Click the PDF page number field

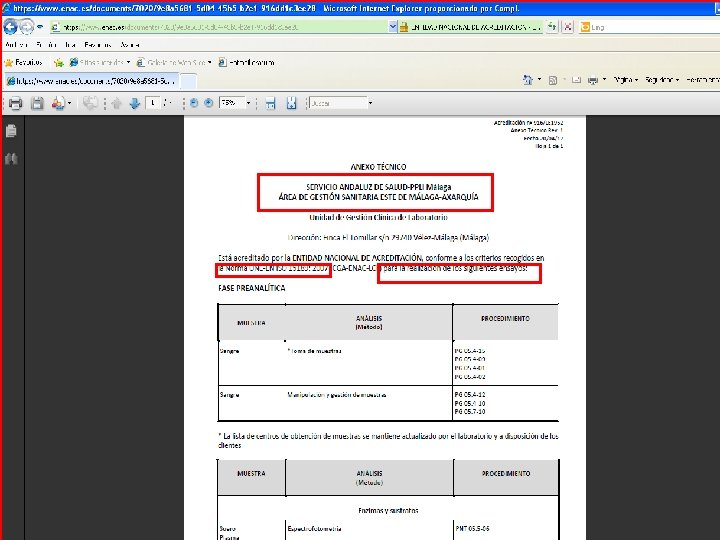click(x=152, y=103)
